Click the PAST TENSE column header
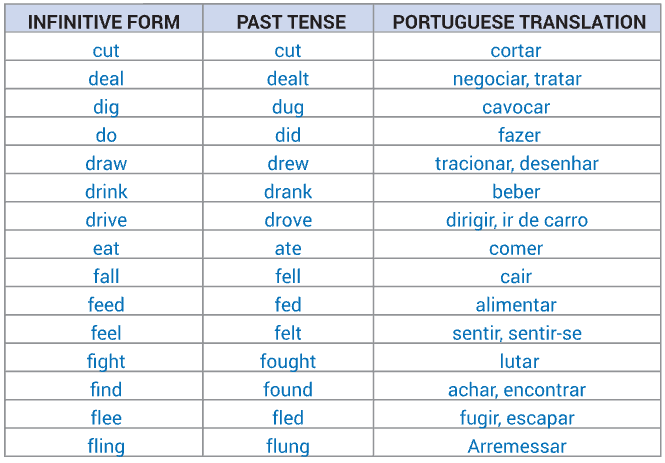 (291, 22)
